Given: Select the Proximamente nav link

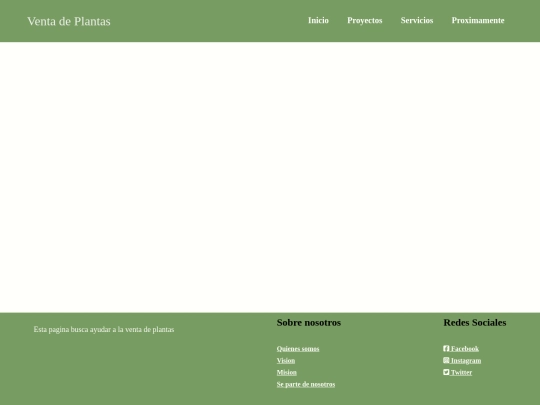Looking at the screenshot, I should tap(478, 21).
